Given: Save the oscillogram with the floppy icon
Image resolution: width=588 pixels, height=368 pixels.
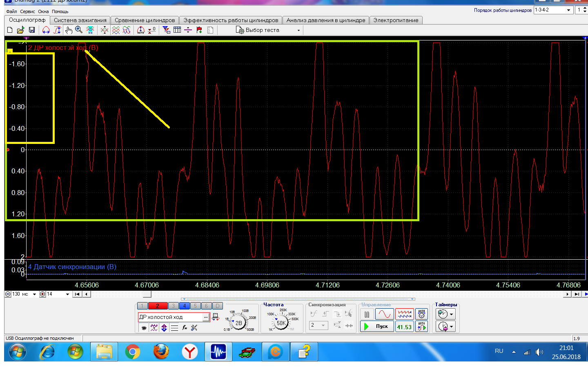Looking at the screenshot, I should point(32,30).
